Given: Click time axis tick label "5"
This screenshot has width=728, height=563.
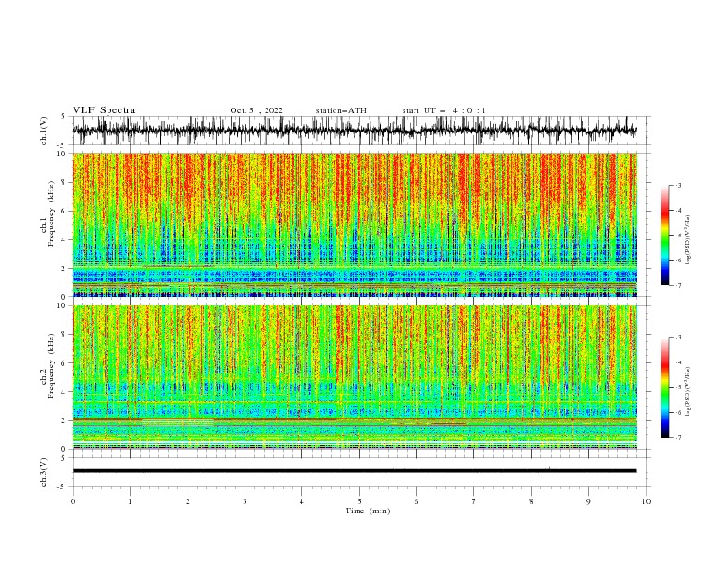Looking at the screenshot, I should (359, 501).
